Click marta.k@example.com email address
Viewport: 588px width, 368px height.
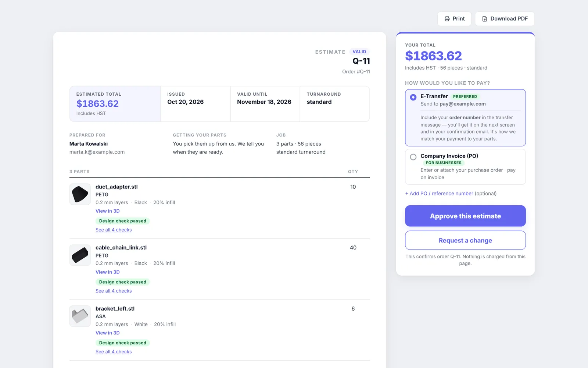tap(97, 152)
